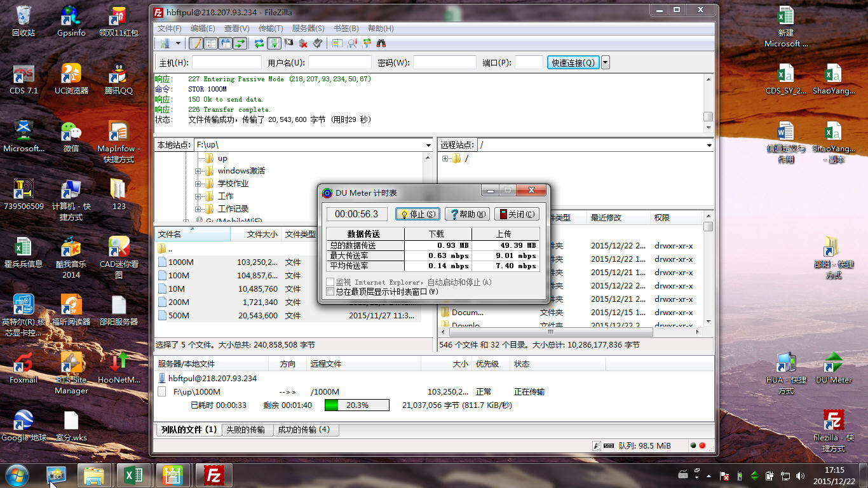Open the 远程站点 path dropdown
Image resolution: width=868 pixels, height=488 pixels.
pos(709,145)
